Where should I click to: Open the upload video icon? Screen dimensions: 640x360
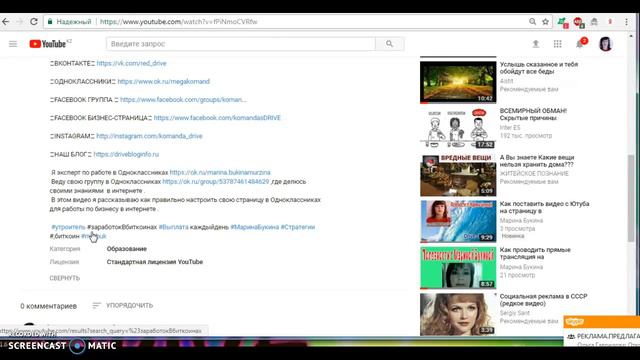pos(536,44)
